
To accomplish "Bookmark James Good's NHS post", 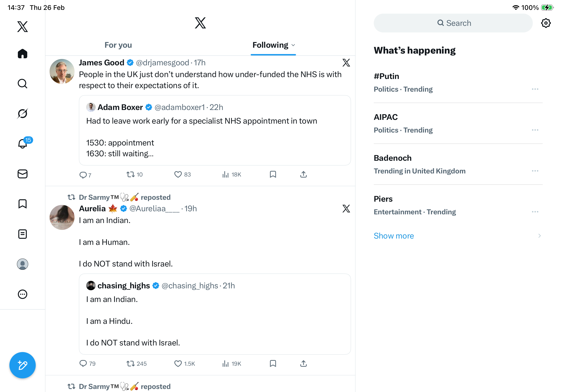I will (273, 174).
